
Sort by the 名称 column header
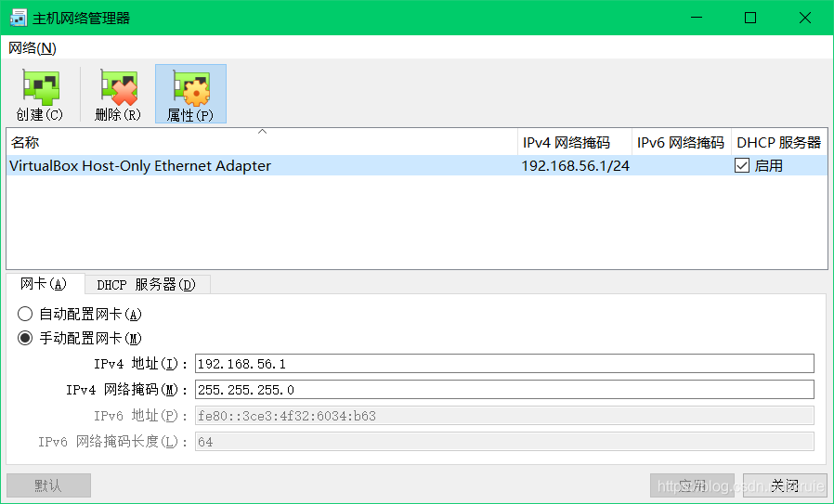262,142
